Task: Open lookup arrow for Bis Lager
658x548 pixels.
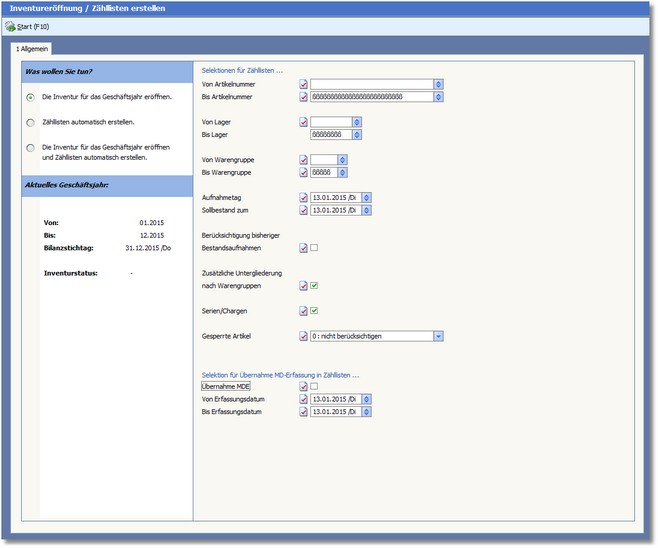Action: pyautogui.click(x=357, y=134)
